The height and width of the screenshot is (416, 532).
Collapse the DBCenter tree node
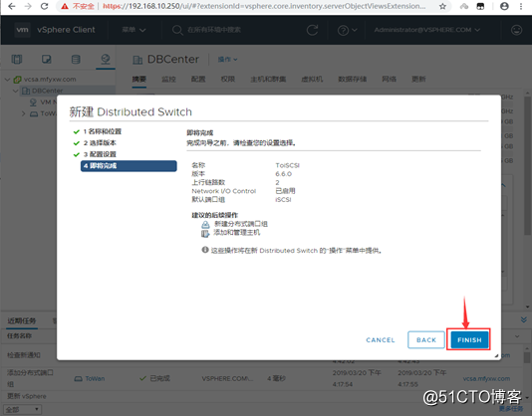coord(15,91)
